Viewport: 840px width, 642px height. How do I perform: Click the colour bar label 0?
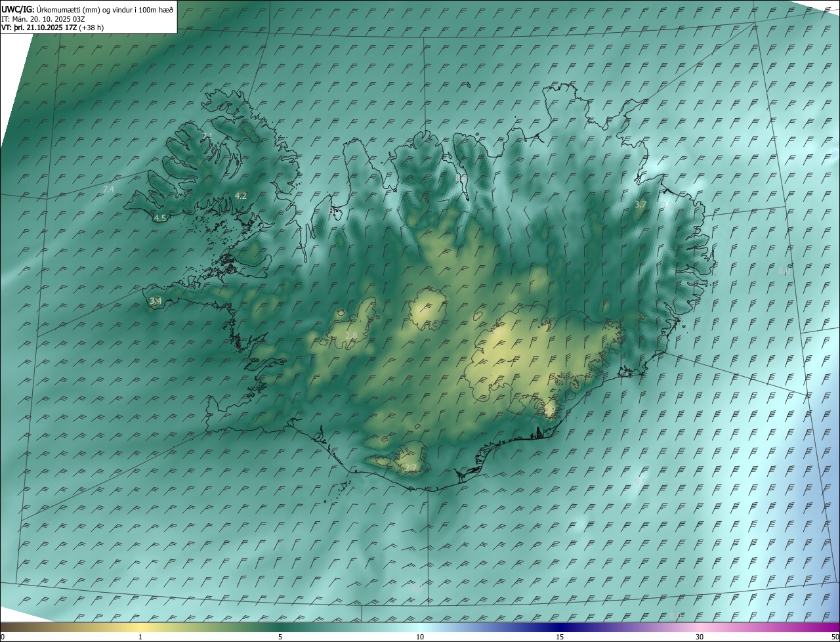(3, 637)
